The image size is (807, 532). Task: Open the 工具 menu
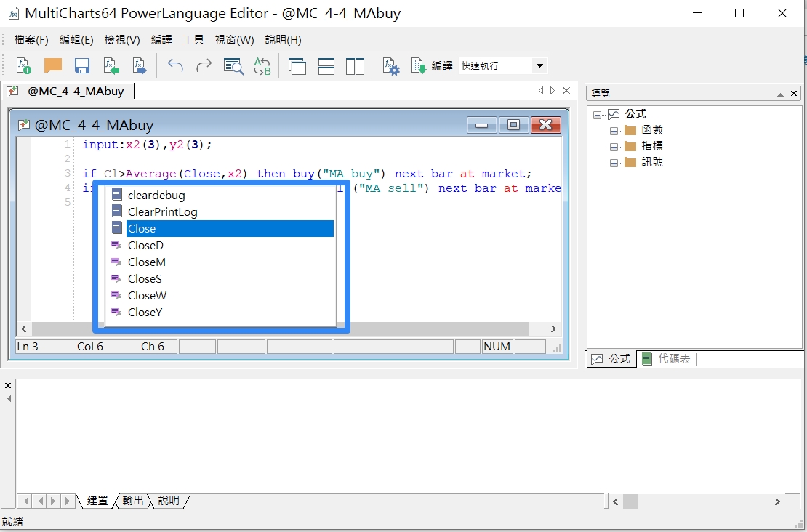(x=193, y=40)
